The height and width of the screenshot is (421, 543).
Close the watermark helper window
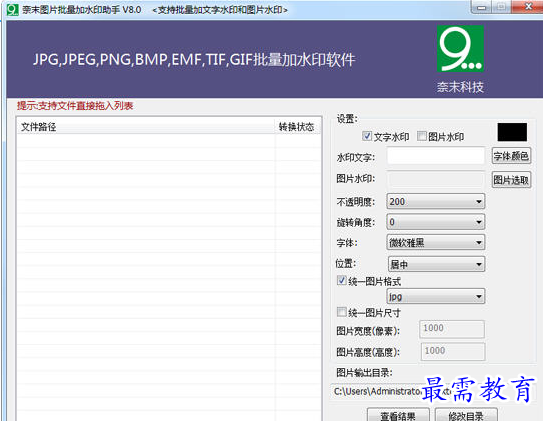527,7
